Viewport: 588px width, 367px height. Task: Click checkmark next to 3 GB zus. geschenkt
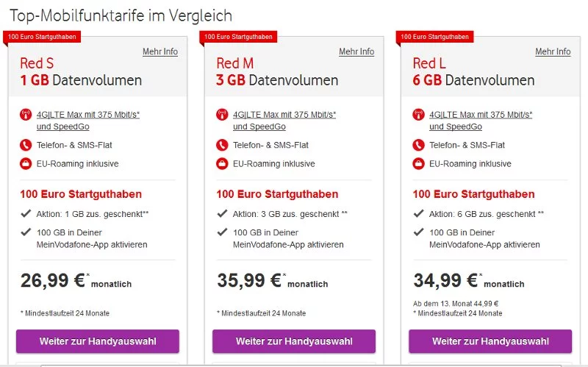(222, 213)
